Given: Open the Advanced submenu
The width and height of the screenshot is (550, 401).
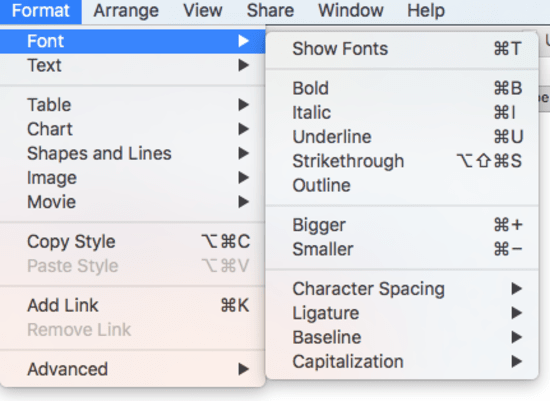Looking at the screenshot, I should (133, 369).
